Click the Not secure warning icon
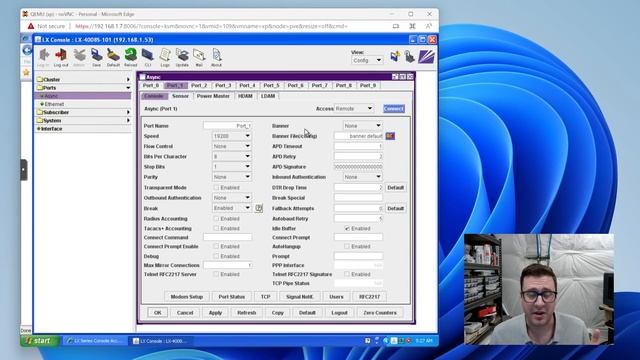Image resolution: width=640 pixels, height=360 pixels. [x=31, y=26]
